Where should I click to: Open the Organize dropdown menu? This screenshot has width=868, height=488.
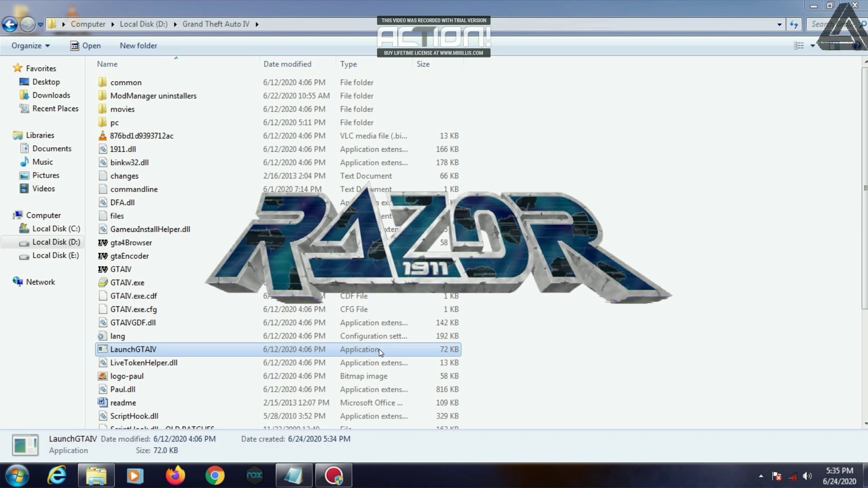pos(30,46)
